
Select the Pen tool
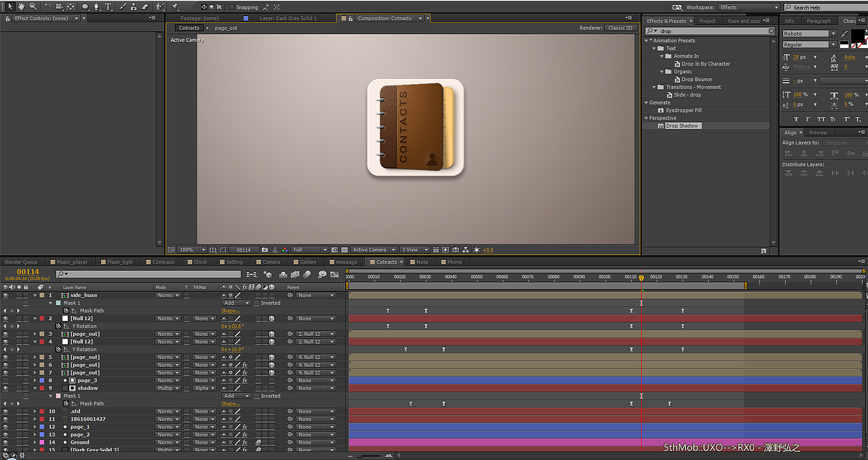[x=96, y=6]
